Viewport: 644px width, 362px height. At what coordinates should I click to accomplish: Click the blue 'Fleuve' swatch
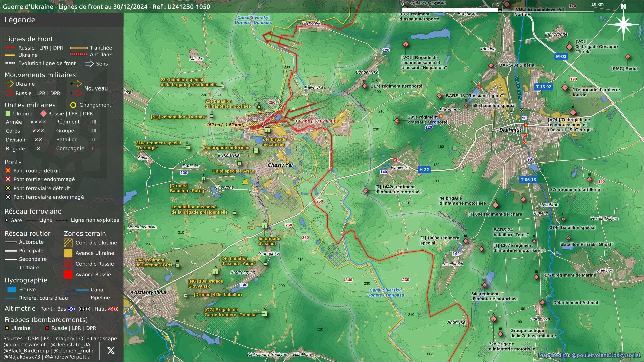tap(11, 290)
